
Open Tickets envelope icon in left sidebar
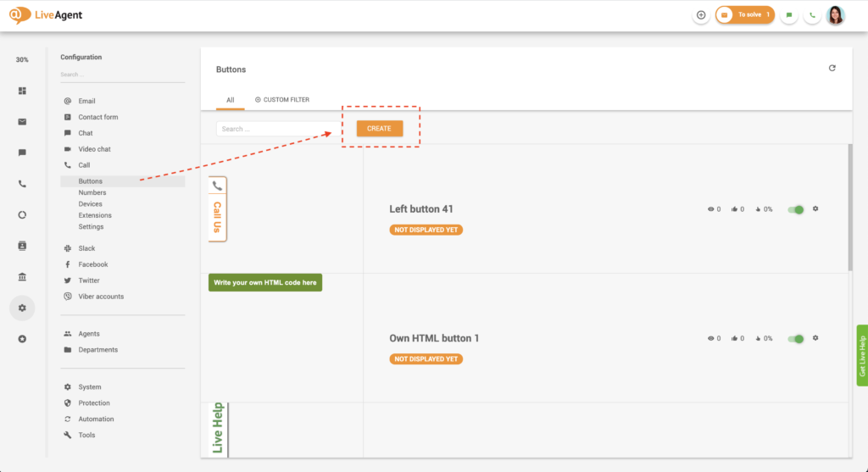(22, 121)
